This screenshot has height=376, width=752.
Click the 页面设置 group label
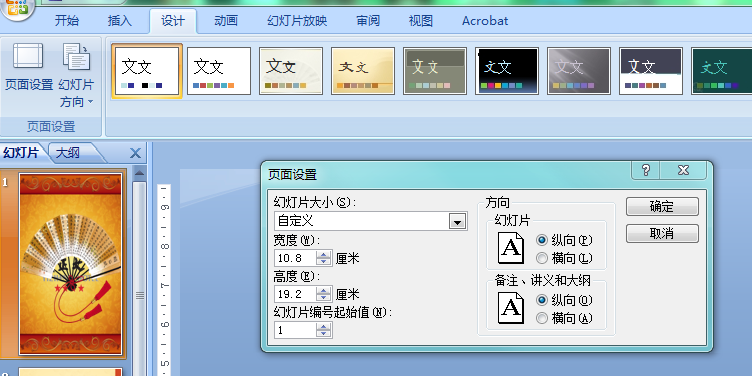[51, 127]
